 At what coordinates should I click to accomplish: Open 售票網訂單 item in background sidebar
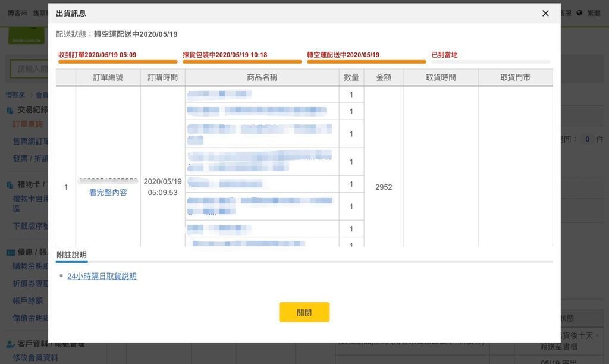(x=30, y=142)
